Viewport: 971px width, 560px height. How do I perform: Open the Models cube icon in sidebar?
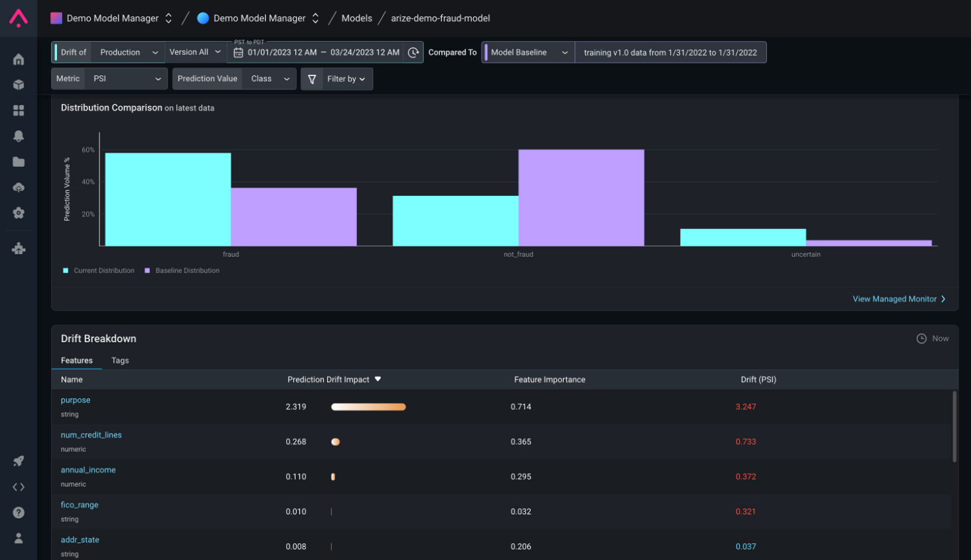[x=19, y=85]
